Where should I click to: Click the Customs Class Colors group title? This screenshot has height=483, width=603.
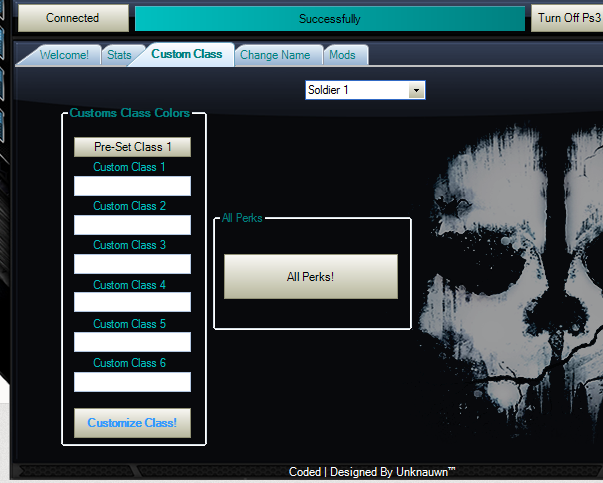coord(130,113)
